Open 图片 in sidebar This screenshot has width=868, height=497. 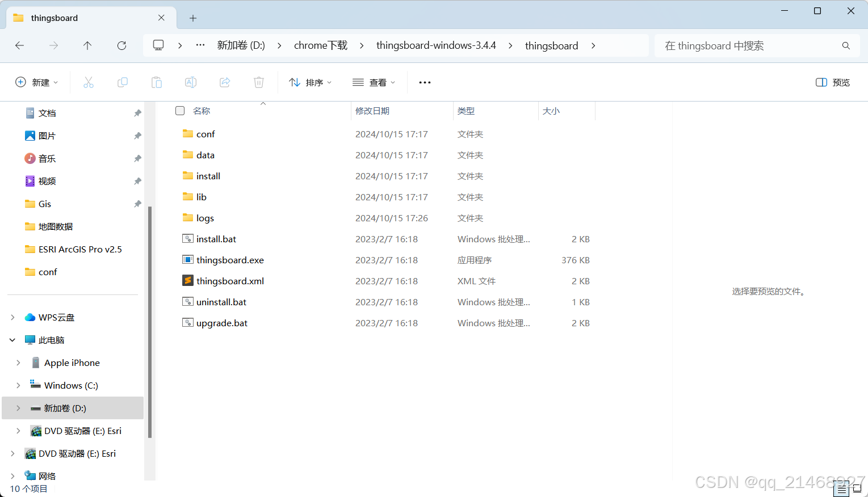pyautogui.click(x=47, y=136)
